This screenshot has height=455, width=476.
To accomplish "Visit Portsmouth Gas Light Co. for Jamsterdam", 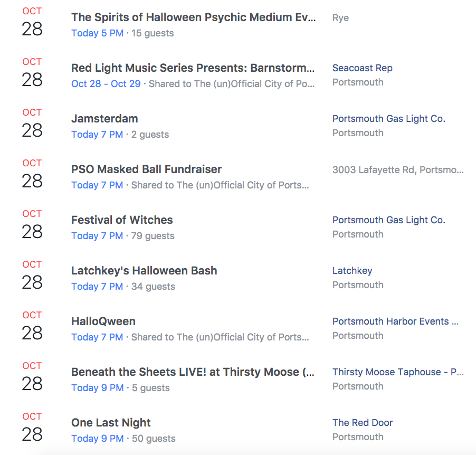I will [x=388, y=119].
